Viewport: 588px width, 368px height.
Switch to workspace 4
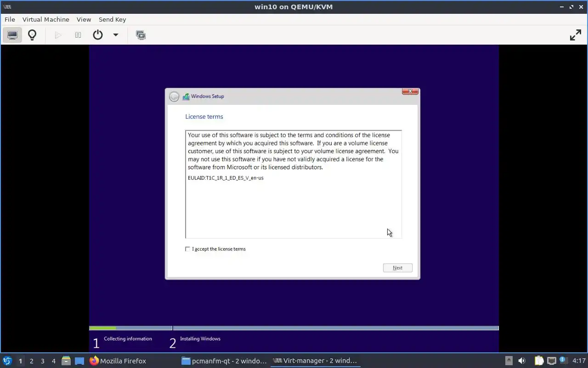(x=53, y=361)
